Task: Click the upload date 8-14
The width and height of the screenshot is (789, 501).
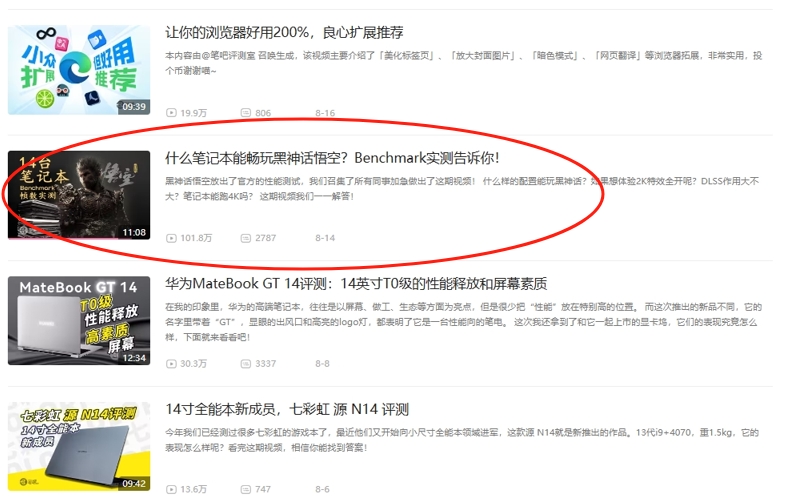Action: click(x=325, y=238)
